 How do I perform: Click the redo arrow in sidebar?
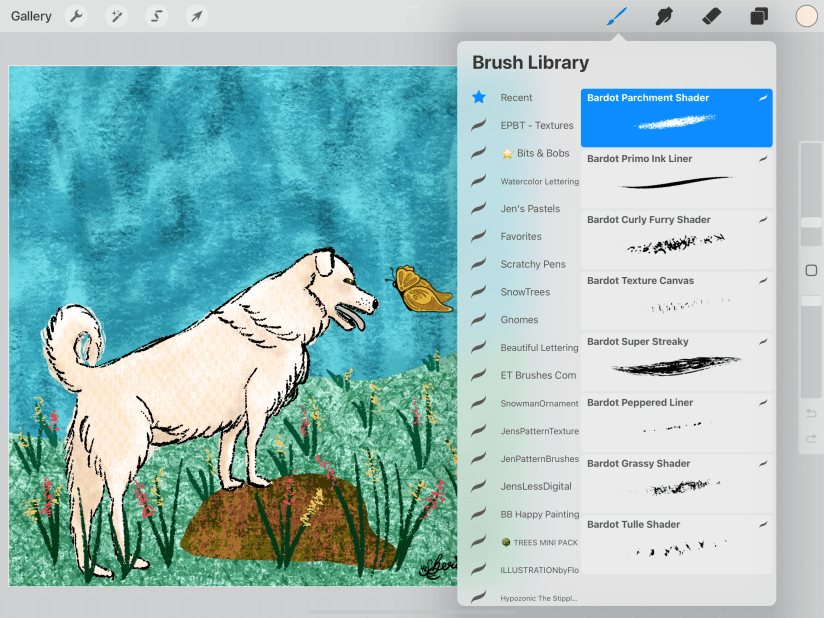tap(811, 439)
